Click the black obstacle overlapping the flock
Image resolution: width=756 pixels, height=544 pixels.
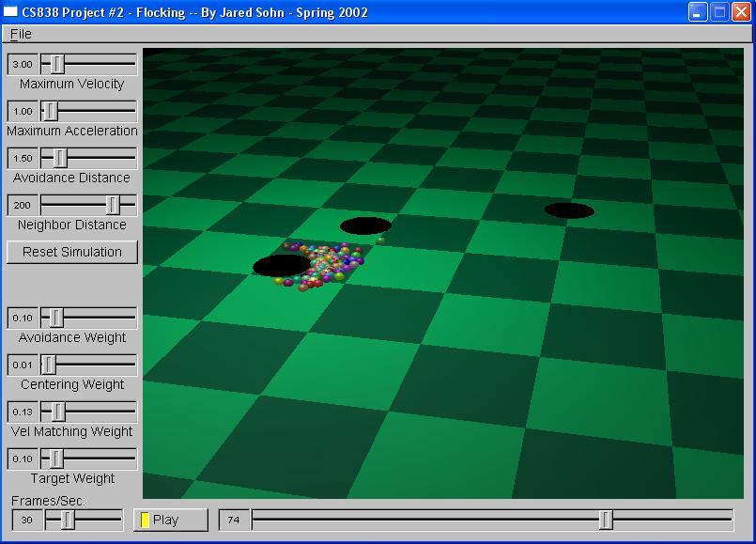pyautogui.click(x=282, y=266)
